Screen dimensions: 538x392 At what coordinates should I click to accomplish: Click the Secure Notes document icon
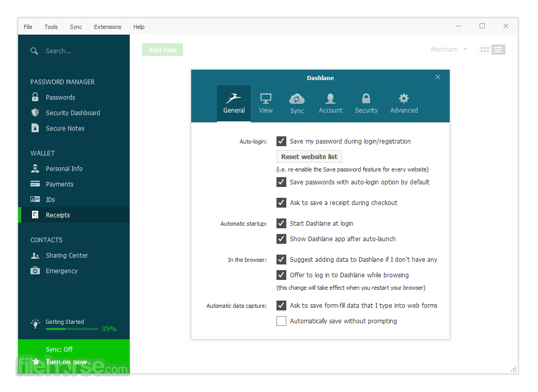click(35, 128)
